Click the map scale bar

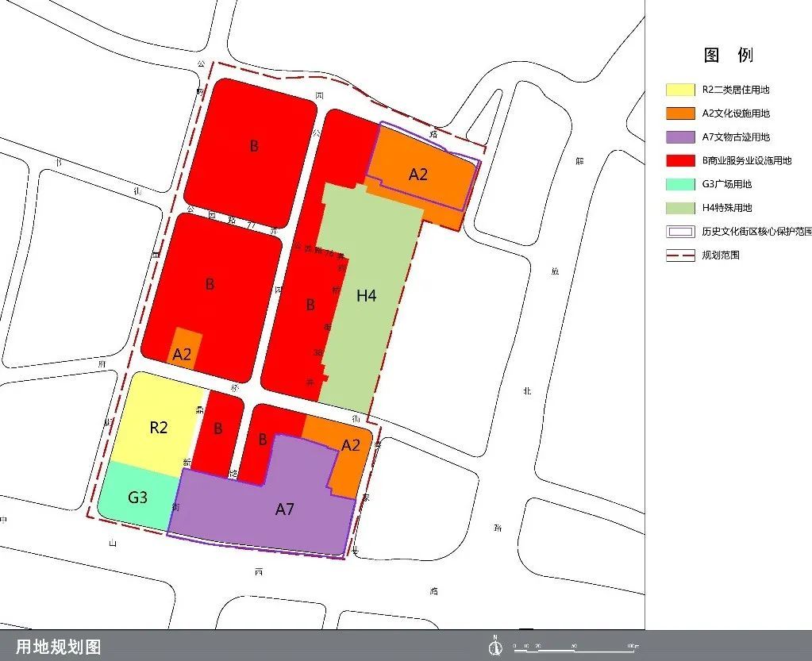tap(575, 648)
